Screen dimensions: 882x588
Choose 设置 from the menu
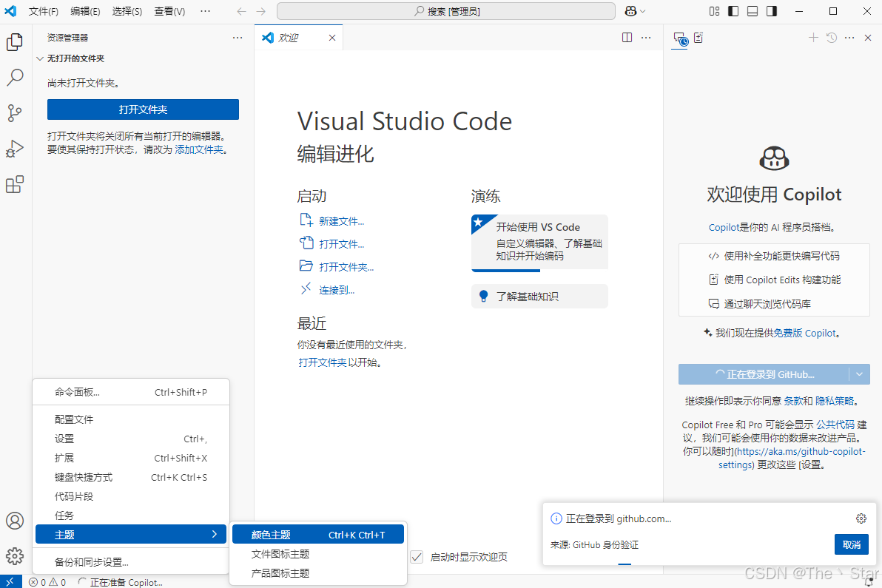[130, 439]
